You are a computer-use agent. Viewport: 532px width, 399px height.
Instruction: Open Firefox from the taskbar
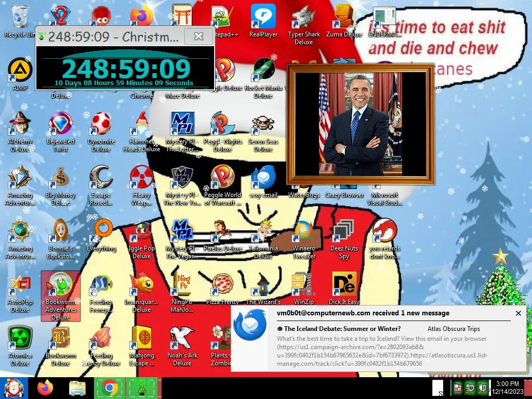(x=45, y=388)
